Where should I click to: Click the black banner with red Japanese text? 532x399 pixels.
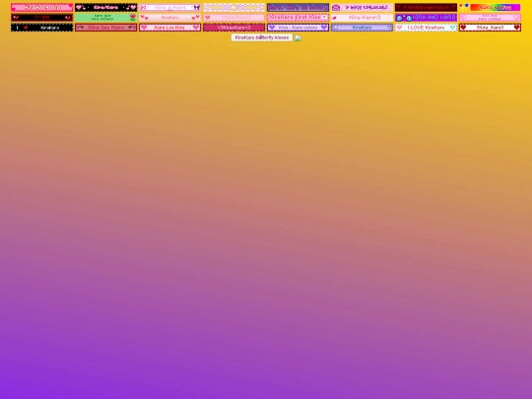point(41,18)
